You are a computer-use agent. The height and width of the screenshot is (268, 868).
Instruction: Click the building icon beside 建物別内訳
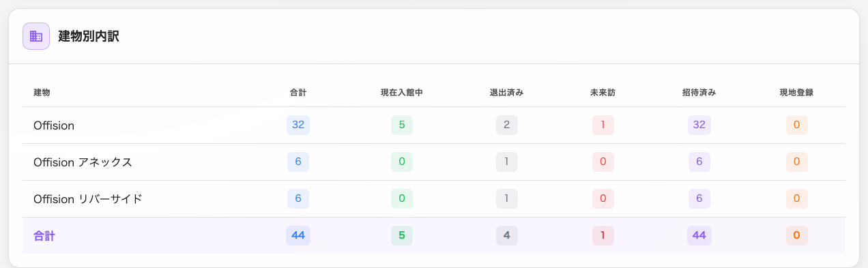(36, 36)
